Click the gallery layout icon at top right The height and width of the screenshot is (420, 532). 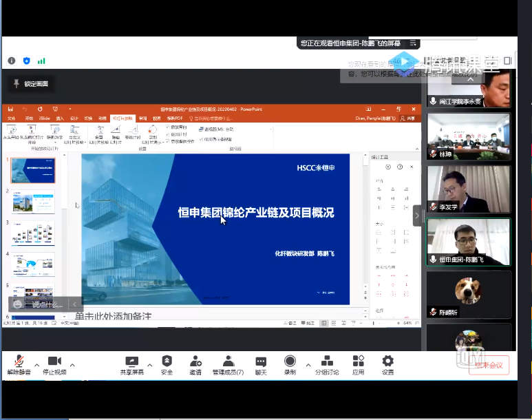(x=508, y=61)
